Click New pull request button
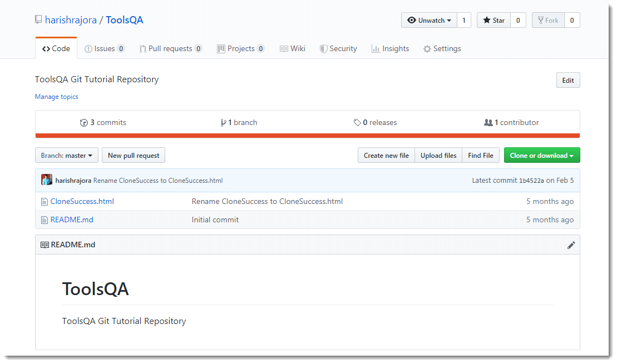The image size is (617, 364). 134,155
